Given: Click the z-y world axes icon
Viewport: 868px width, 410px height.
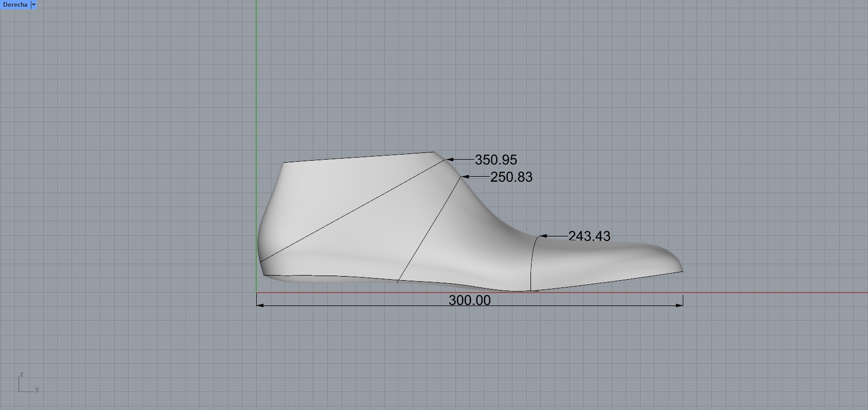Looking at the screenshot, I should pyautogui.click(x=29, y=383).
